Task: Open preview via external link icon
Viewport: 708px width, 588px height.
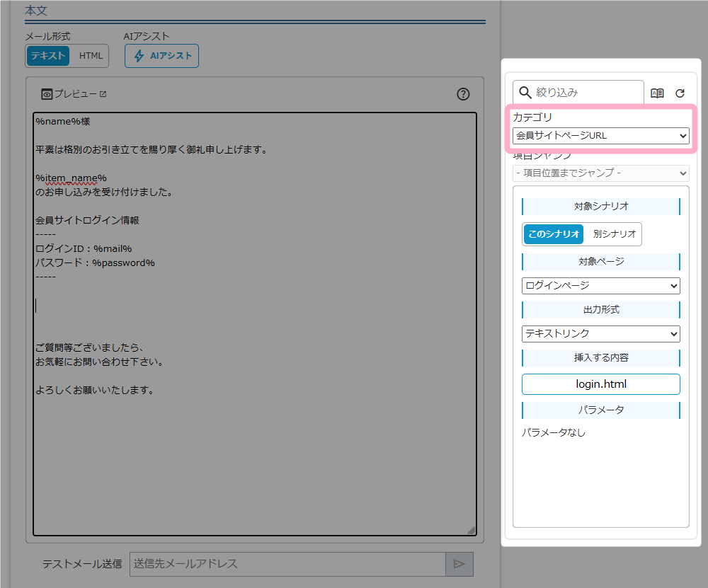Action: point(103,94)
